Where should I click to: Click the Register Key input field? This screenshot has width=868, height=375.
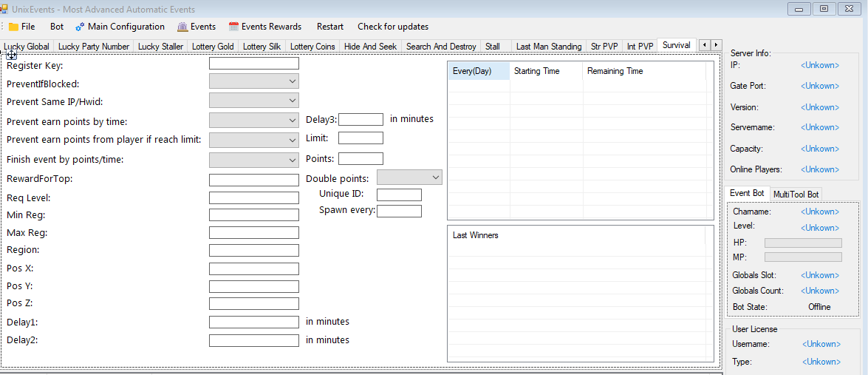point(253,64)
